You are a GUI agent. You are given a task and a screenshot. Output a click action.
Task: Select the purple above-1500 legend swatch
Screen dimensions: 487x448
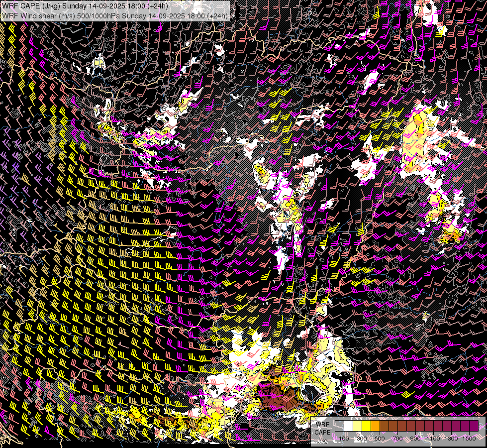474,426
